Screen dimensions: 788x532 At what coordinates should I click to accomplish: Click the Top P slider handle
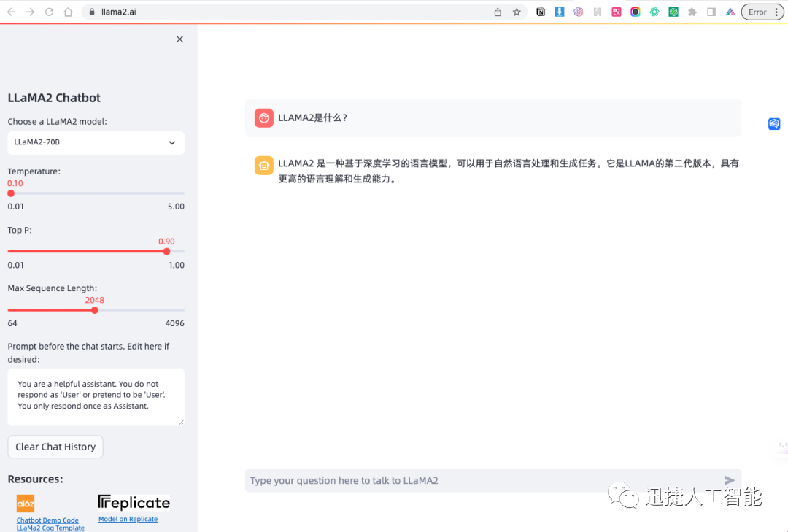tap(166, 251)
